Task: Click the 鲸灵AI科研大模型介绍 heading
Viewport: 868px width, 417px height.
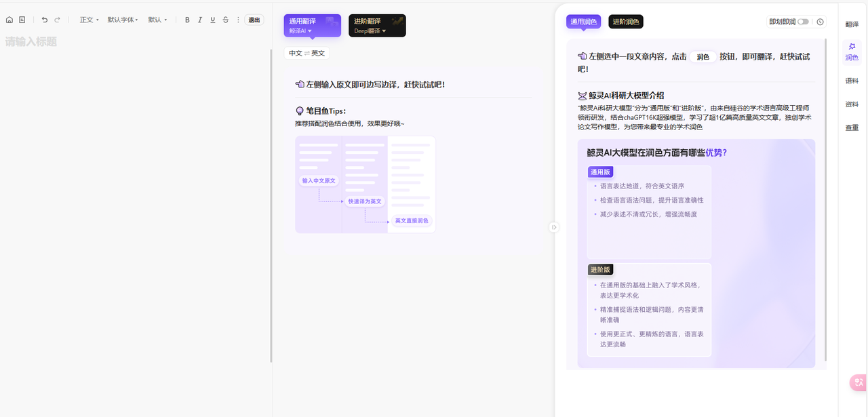Action: (627, 96)
